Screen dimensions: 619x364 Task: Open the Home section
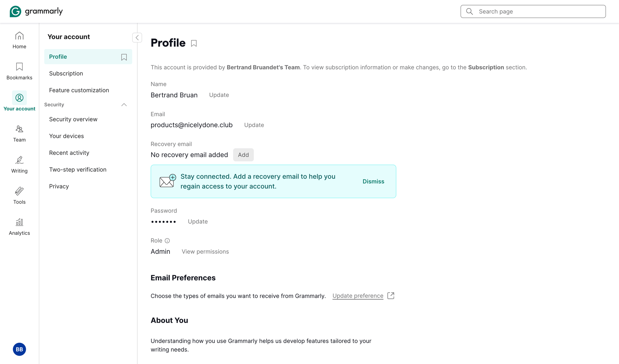click(x=19, y=40)
